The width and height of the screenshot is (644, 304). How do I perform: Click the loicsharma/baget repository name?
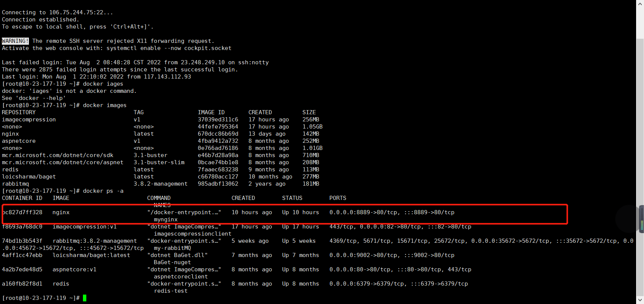(29, 177)
